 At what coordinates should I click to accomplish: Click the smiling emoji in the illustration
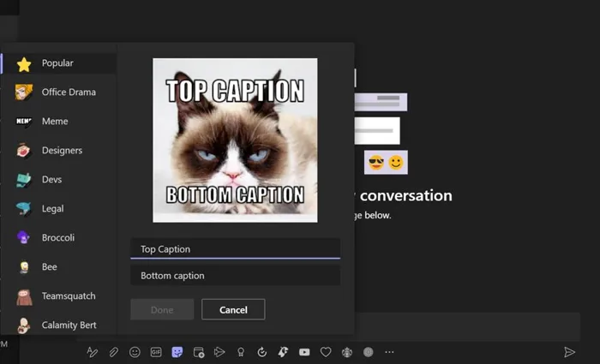pos(396,163)
